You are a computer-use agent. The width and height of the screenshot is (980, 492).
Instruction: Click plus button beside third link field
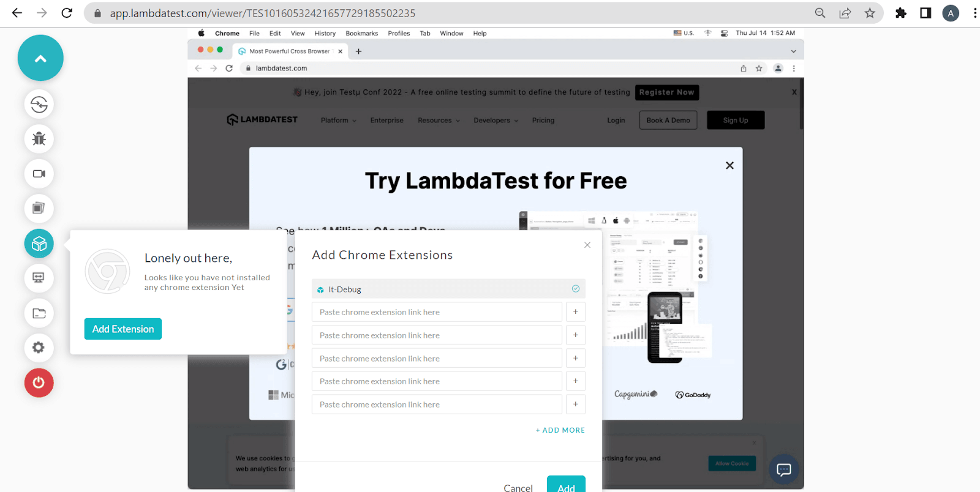[x=576, y=359]
